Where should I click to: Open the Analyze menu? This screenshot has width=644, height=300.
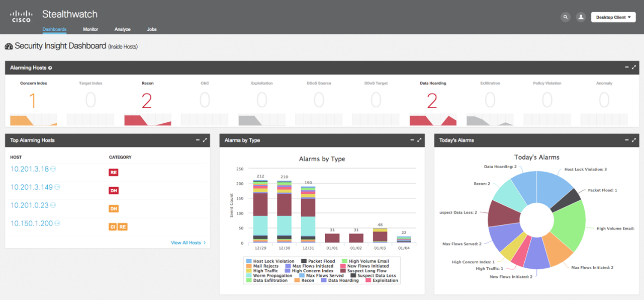(x=123, y=29)
